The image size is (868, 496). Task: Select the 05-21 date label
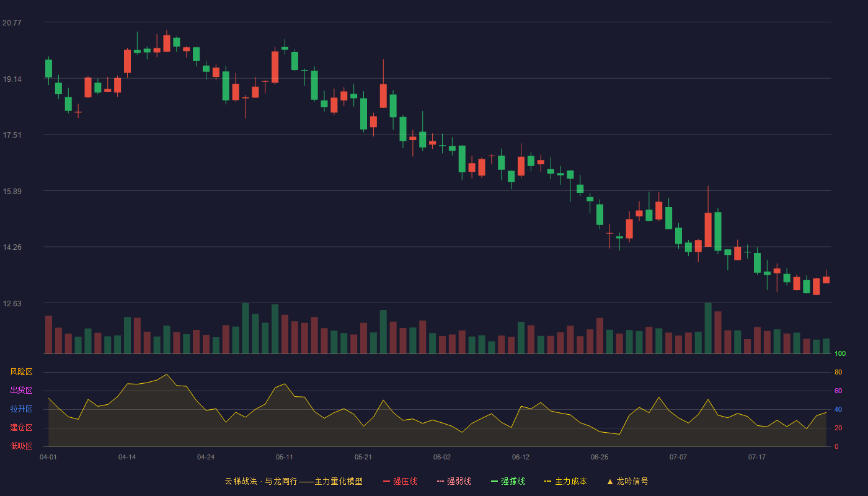point(363,458)
